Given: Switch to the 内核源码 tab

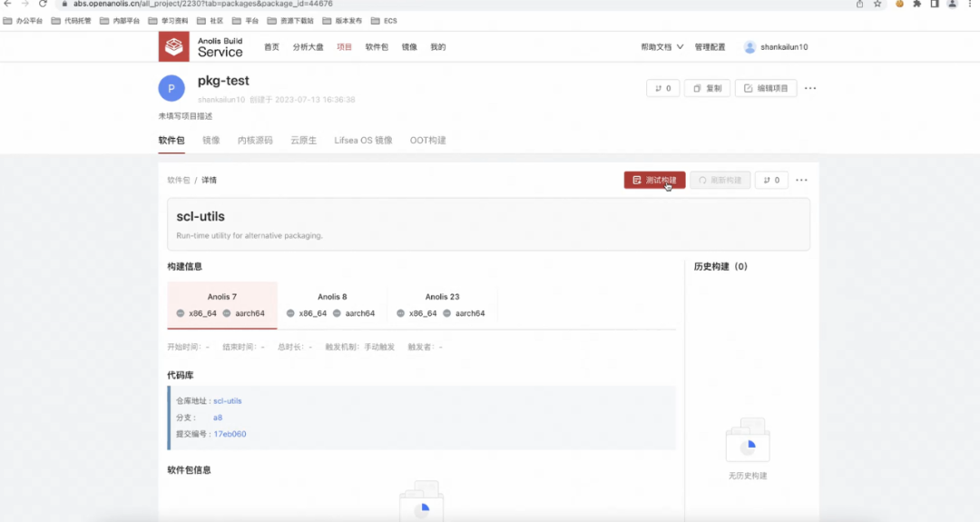Looking at the screenshot, I should click(255, 141).
